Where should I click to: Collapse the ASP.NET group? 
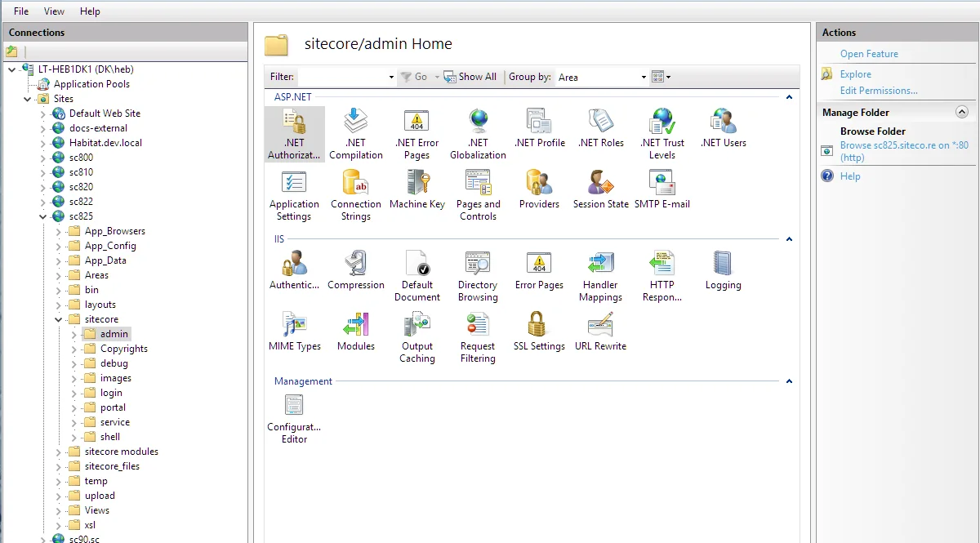[x=789, y=97]
